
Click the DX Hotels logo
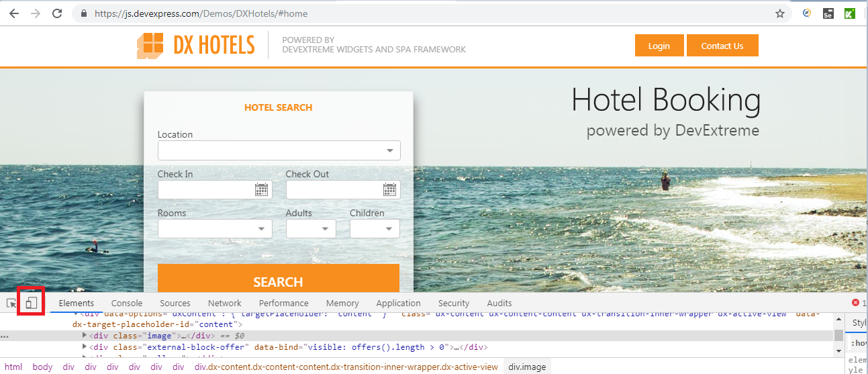(x=196, y=46)
